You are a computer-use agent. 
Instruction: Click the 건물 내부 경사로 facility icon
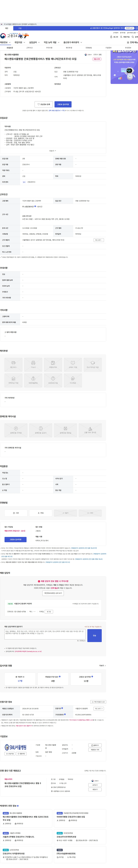point(90,430)
